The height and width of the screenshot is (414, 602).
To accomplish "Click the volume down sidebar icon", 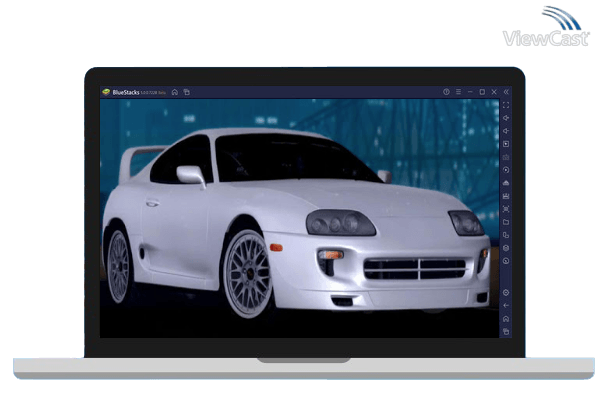I will tap(506, 131).
